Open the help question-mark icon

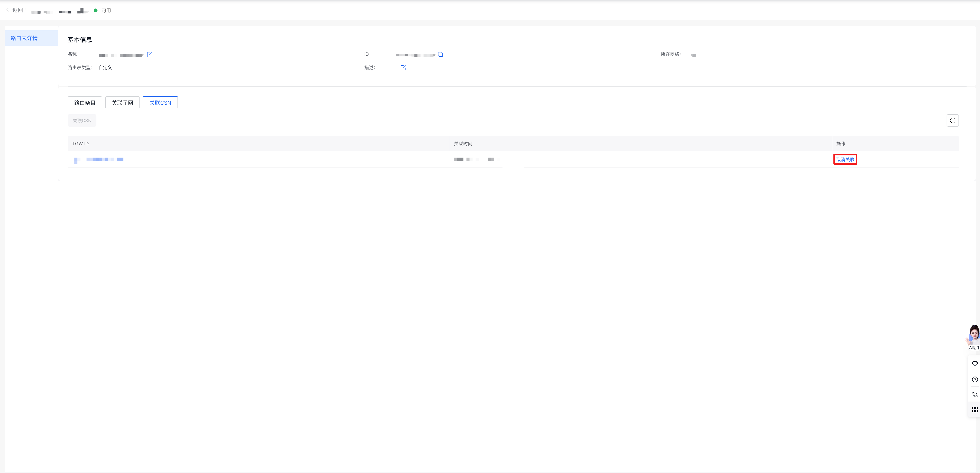[x=975, y=379]
